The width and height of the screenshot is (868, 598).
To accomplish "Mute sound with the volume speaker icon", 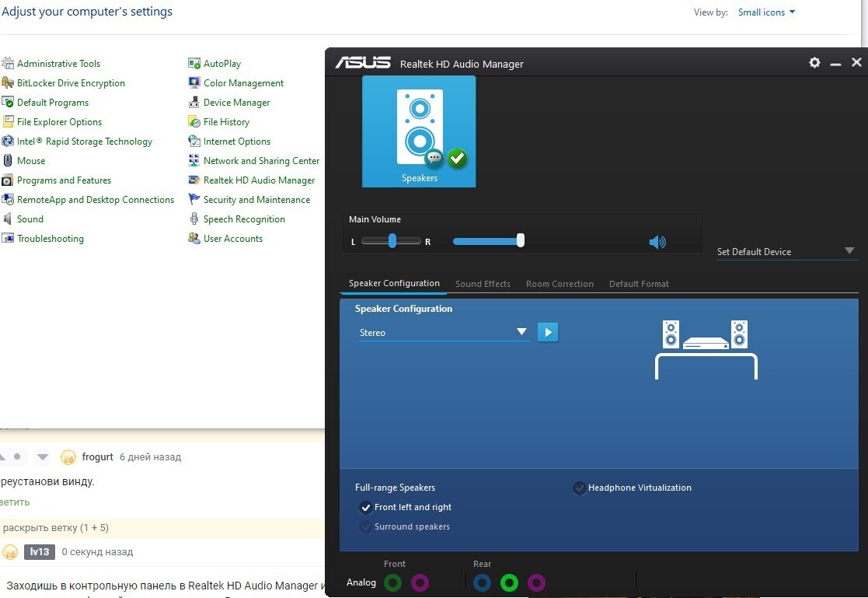I will coord(657,242).
